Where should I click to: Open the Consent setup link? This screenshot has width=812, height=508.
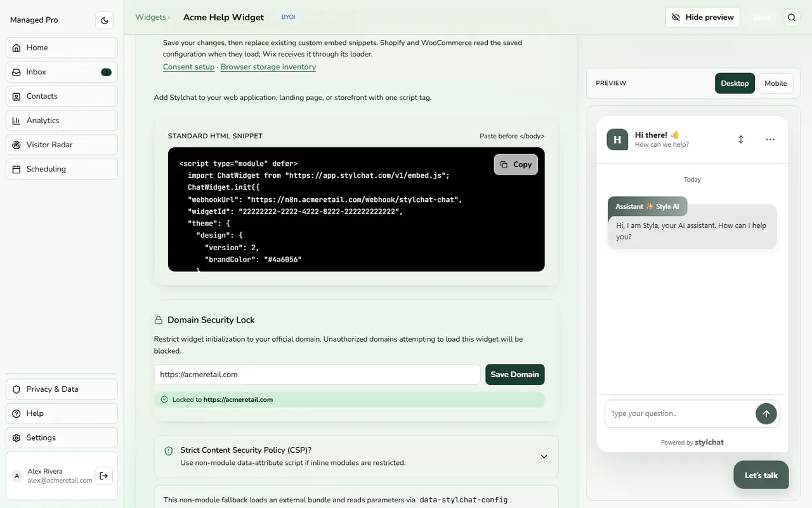[x=188, y=67]
